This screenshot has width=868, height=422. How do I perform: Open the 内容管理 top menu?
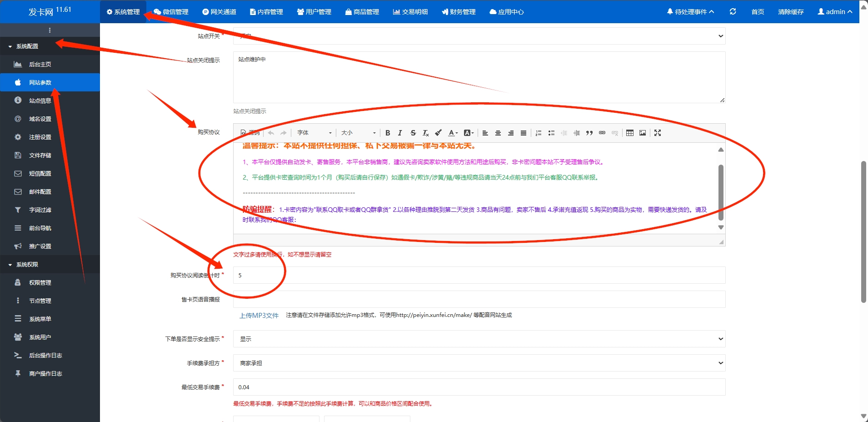point(266,12)
